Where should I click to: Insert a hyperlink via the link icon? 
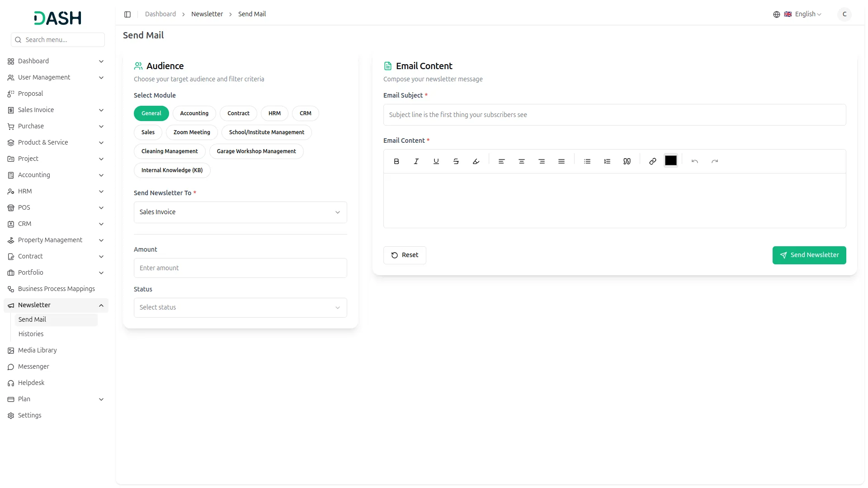point(652,161)
